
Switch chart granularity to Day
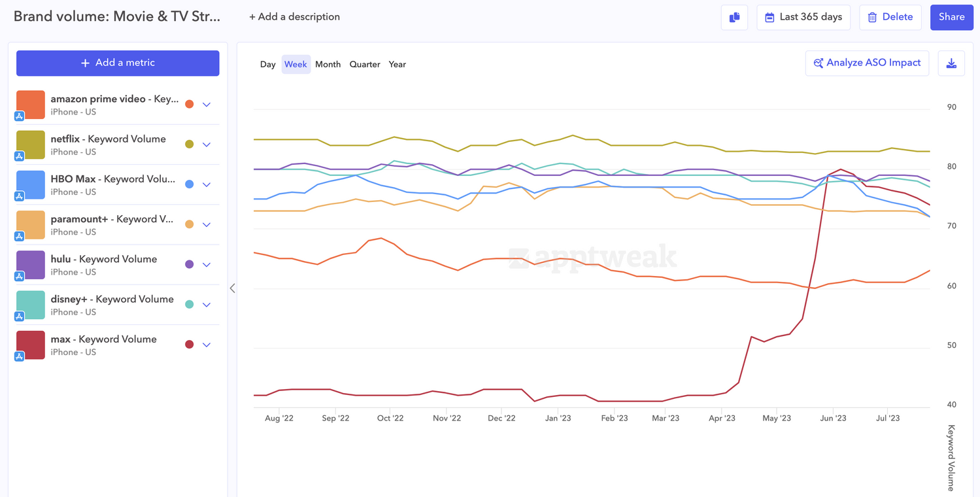point(267,64)
